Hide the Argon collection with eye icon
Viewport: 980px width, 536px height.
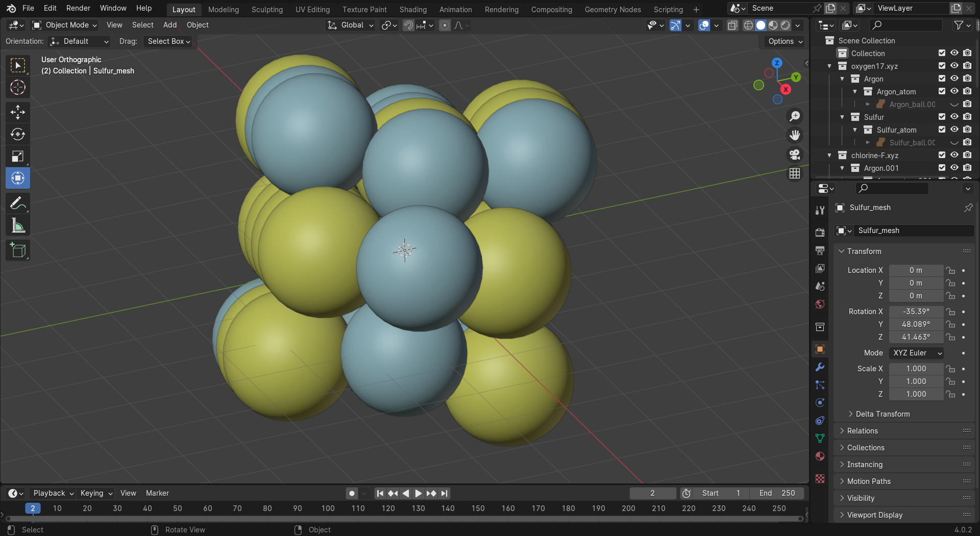coord(954,79)
